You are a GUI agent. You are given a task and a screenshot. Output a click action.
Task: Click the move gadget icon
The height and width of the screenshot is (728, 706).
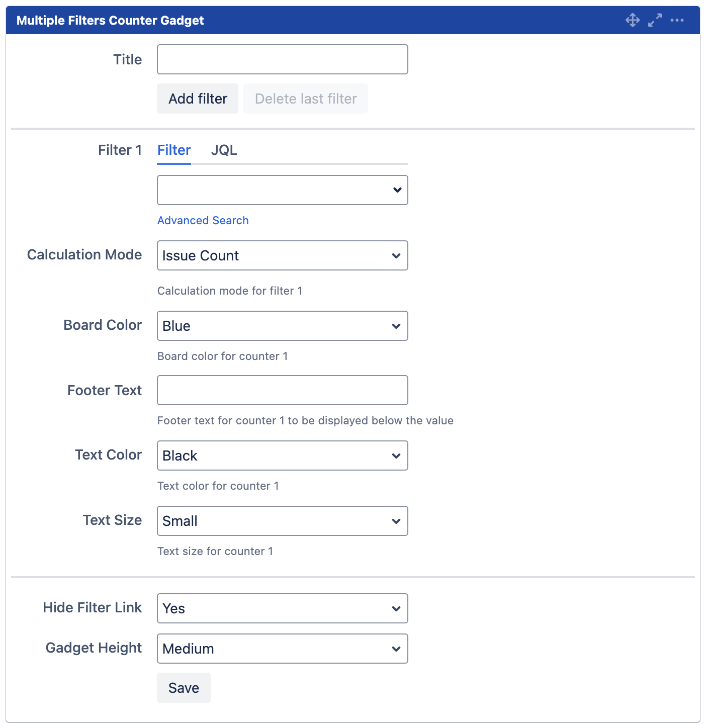tap(633, 20)
